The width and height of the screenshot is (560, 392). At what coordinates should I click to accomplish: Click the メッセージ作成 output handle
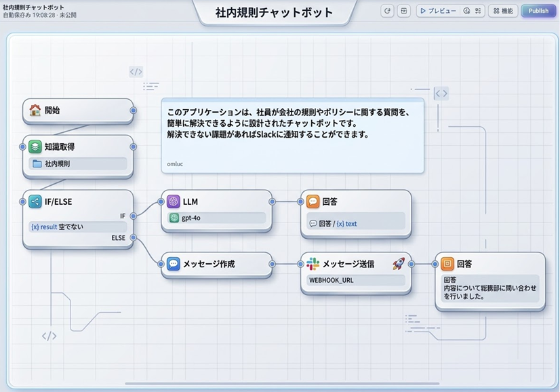click(x=272, y=264)
